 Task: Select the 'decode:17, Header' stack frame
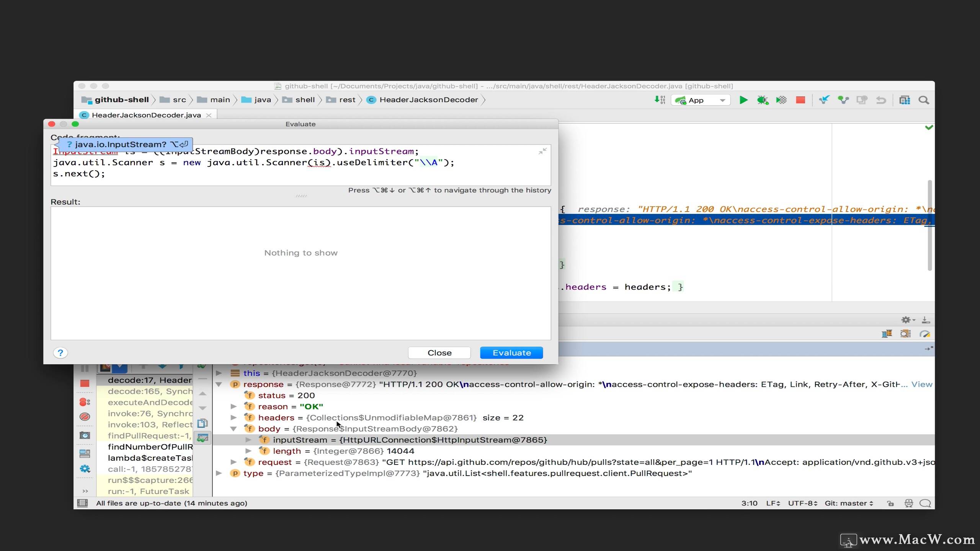[x=145, y=380]
